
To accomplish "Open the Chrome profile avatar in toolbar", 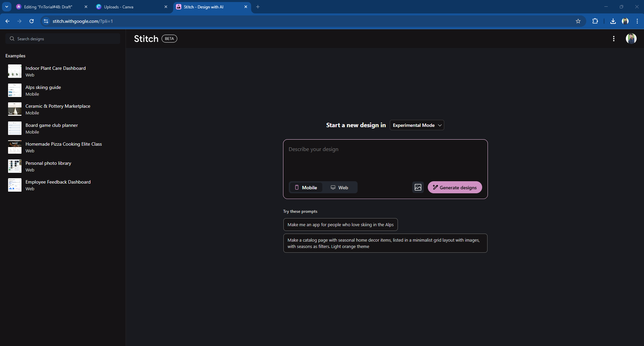I will click(x=625, y=21).
